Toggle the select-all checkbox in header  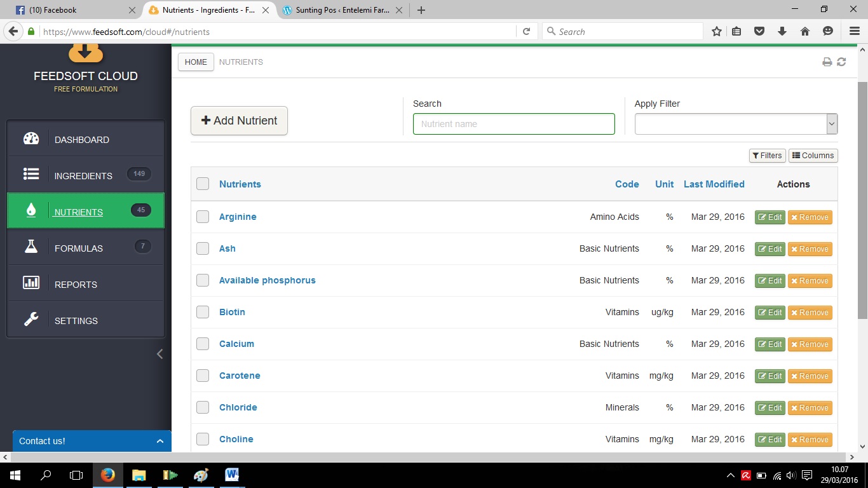[x=203, y=184]
